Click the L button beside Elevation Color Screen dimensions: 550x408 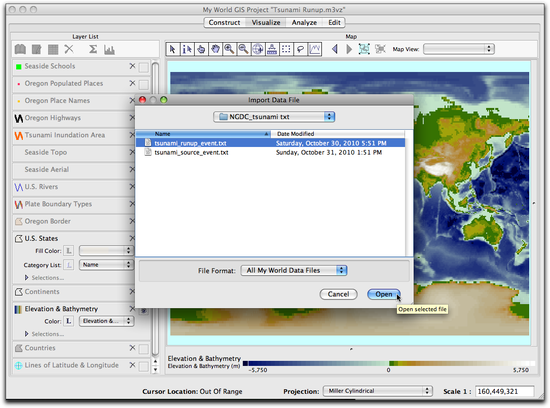tap(69, 321)
